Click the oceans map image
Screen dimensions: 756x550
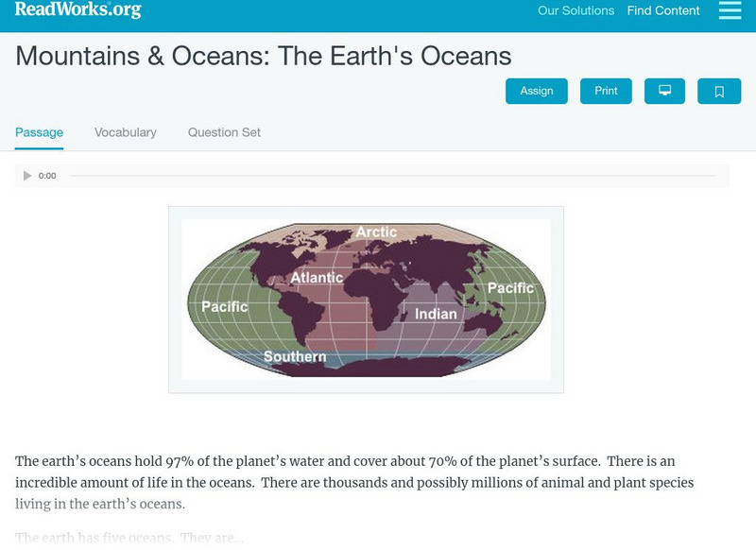(x=366, y=299)
